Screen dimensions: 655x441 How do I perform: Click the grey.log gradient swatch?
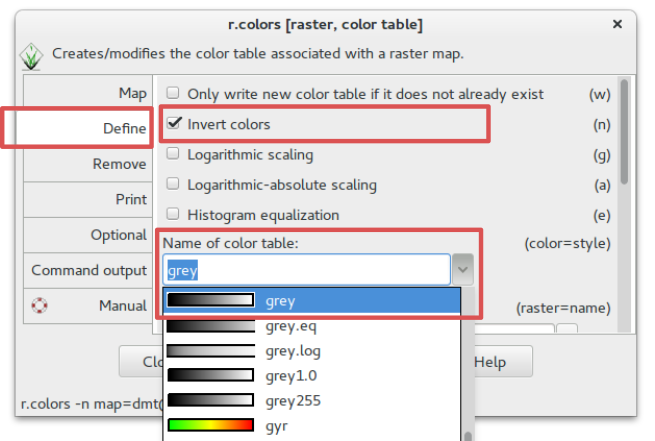[211, 351]
